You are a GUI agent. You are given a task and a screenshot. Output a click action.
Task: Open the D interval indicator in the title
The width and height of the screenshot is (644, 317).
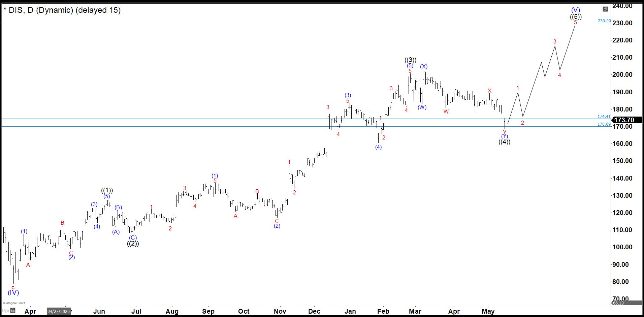pos(32,10)
